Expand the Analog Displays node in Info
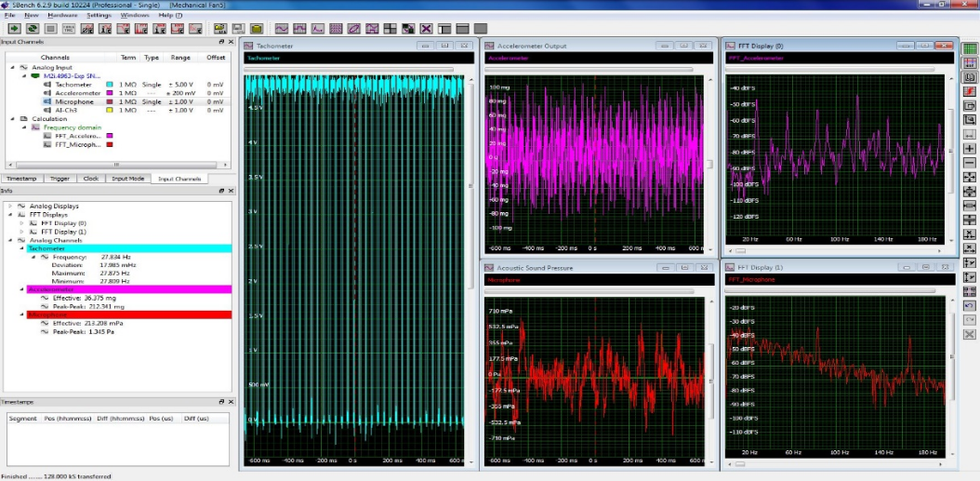The width and height of the screenshot is (980, 481). coord(10,206)
